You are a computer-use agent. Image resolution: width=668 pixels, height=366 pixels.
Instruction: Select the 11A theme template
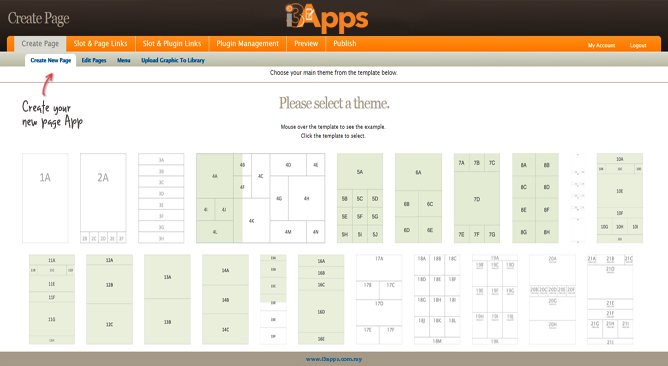point(52,300)
